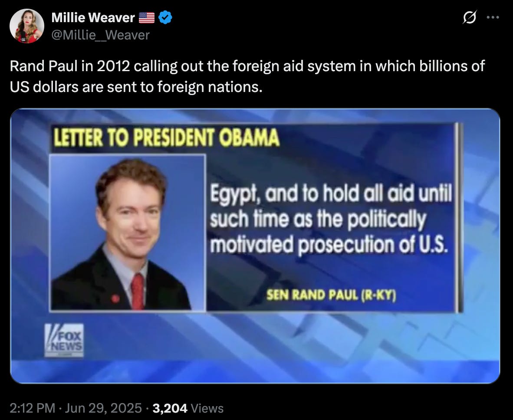Click the 'Views' label
This screenshot has width=513, height=420.
[207, 408]
